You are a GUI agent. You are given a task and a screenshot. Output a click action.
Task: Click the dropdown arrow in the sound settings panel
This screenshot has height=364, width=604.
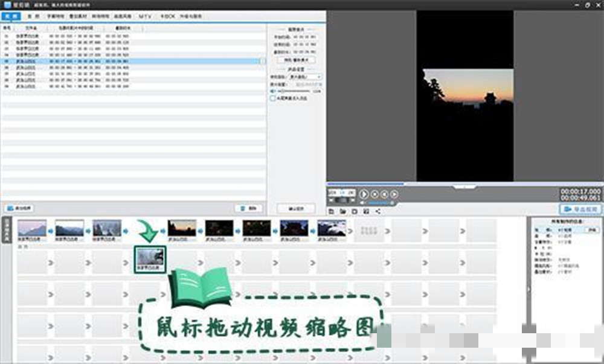tap(320, 77)
